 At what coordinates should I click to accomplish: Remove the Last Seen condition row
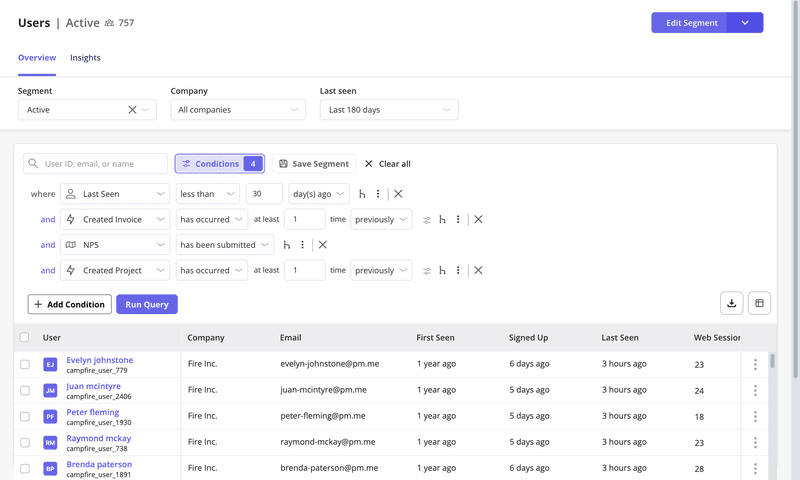click(398, 194)
